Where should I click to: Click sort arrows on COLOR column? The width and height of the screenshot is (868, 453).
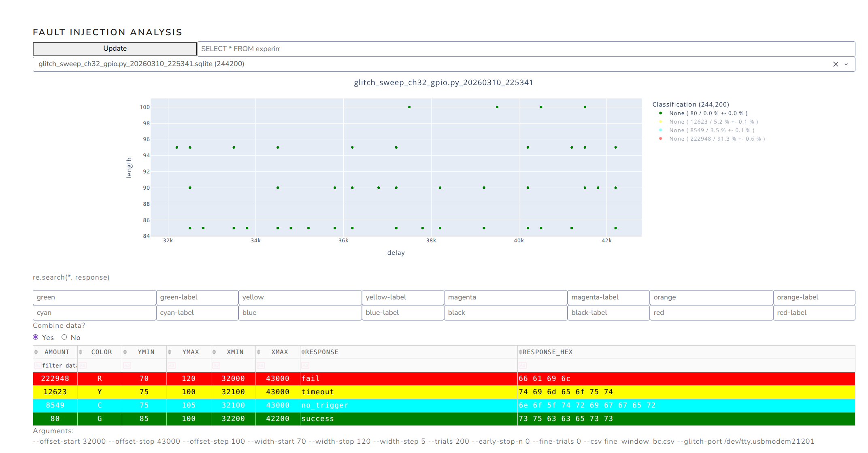81,352
